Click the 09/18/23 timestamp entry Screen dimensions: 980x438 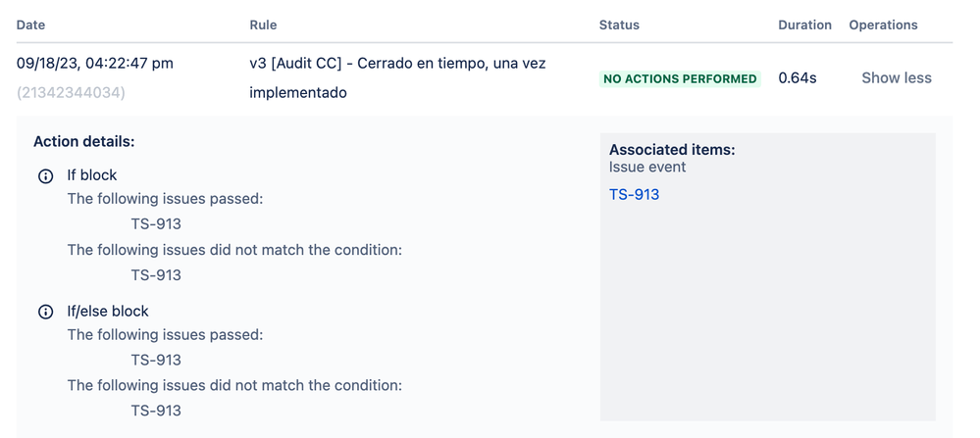(95, 63)
